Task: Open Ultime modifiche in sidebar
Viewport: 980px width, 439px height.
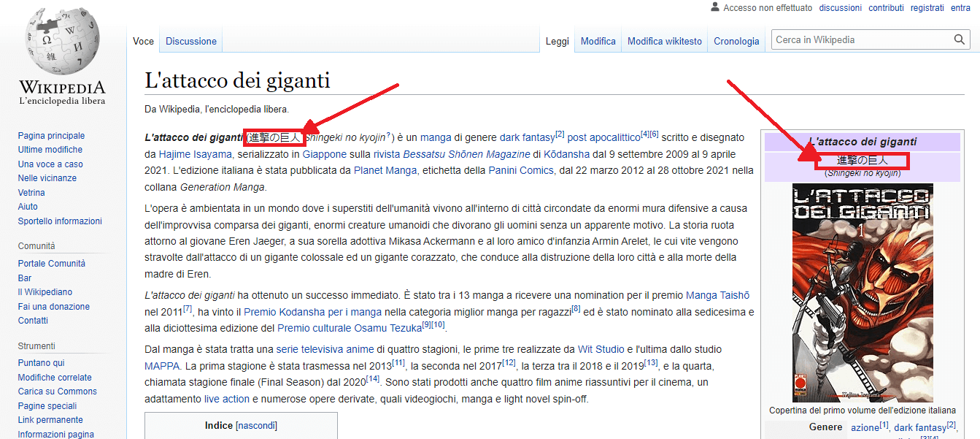Action: point(50,150)
